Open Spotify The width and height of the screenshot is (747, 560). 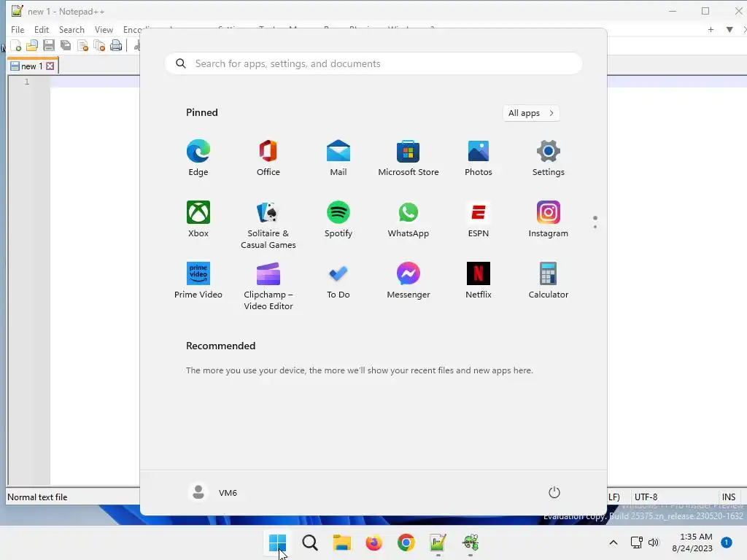pyautogui.click(x=338, y=219)
